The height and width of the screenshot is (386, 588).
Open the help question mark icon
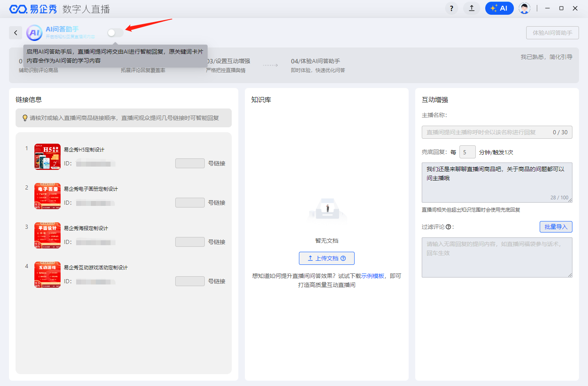[x=451, y=8]
